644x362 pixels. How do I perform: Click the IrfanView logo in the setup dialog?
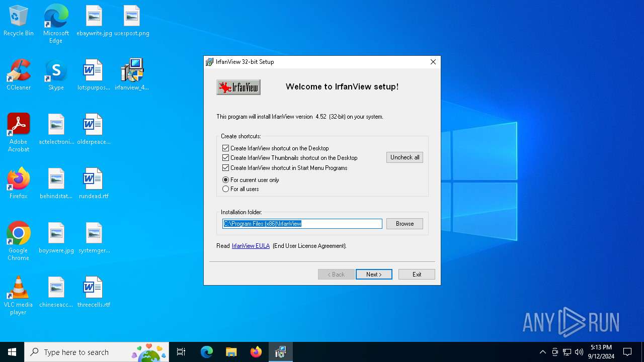(x=238, y=87)
